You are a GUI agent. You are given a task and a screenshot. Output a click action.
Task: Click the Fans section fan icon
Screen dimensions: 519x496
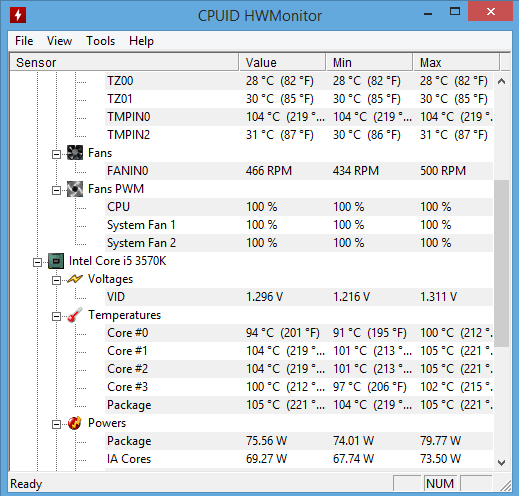[x=75, y=153]
